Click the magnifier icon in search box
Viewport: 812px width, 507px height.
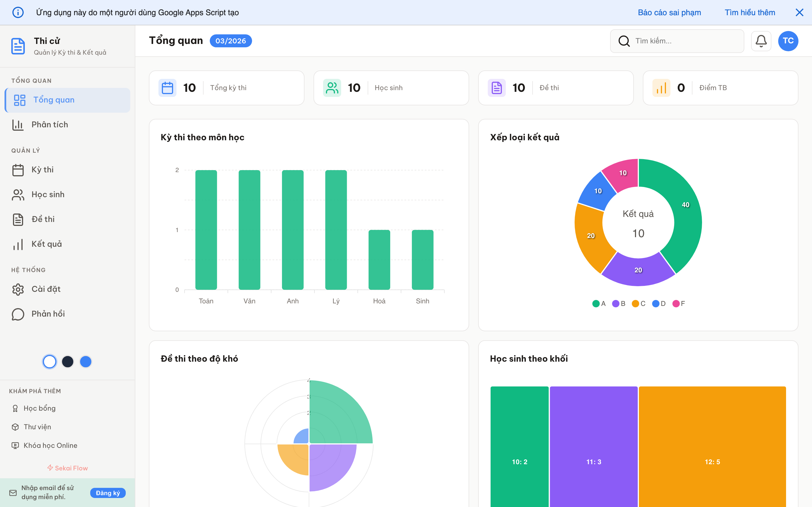(624, 41)
